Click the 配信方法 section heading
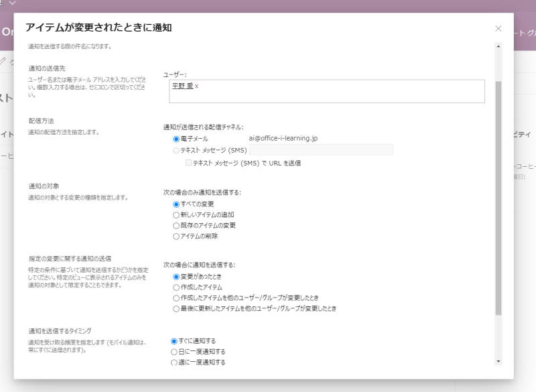The height and width of the screenshot is (392, 536). pyautogui.click(x=41, y=121)
